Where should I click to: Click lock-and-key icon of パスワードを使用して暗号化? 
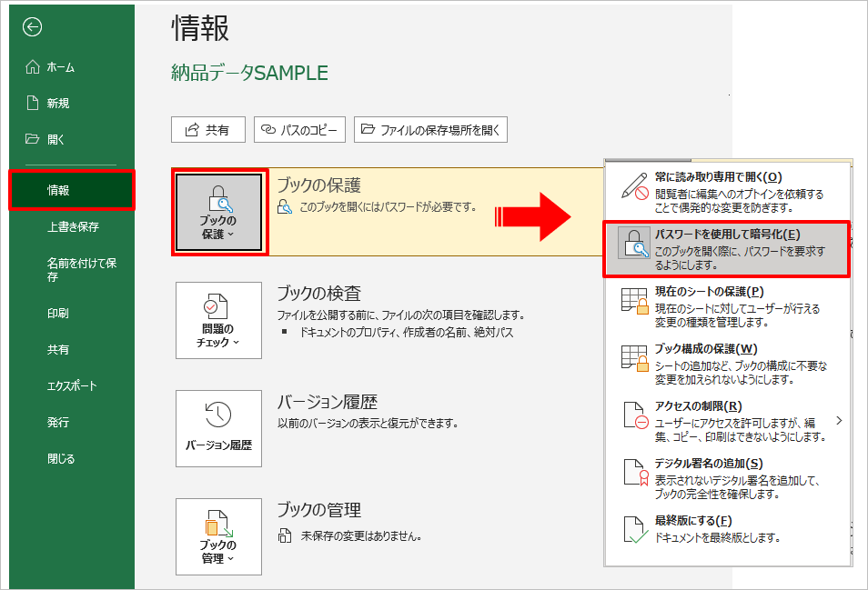[634, 243]
